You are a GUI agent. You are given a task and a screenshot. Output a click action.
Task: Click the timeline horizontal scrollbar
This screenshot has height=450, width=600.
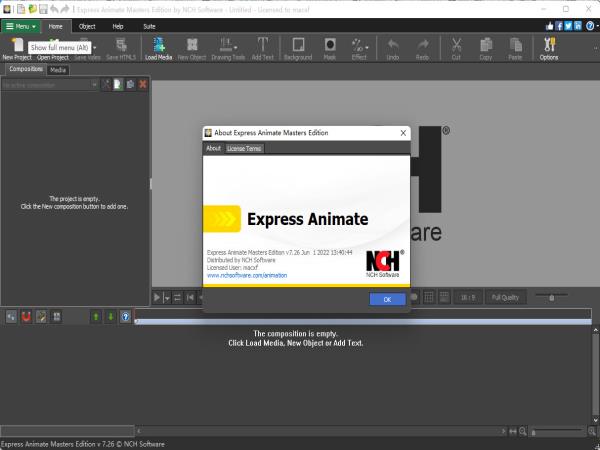click(321, 431)
